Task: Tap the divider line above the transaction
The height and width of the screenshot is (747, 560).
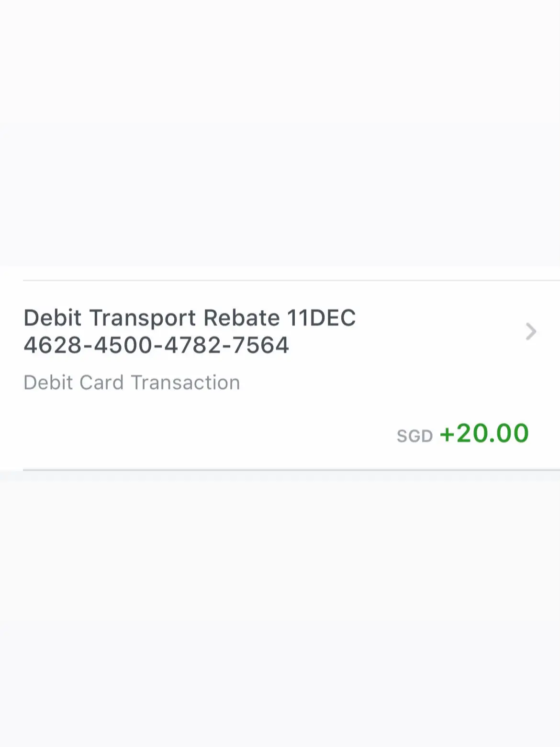Action: (x=280, y=279)
